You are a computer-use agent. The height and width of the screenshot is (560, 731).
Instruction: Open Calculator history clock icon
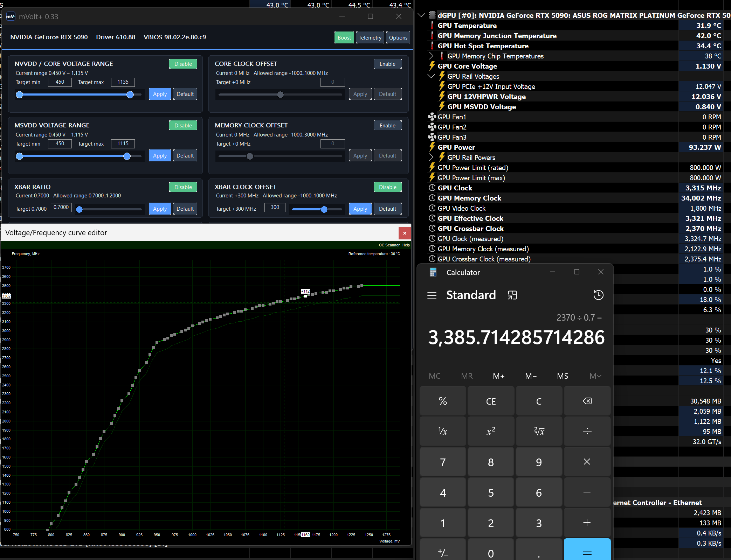(x=598, y=295)
